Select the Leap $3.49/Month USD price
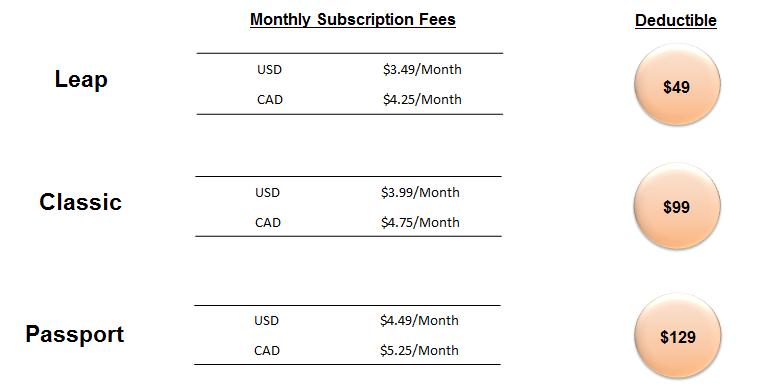775x390 pixels. pos(422,69)
